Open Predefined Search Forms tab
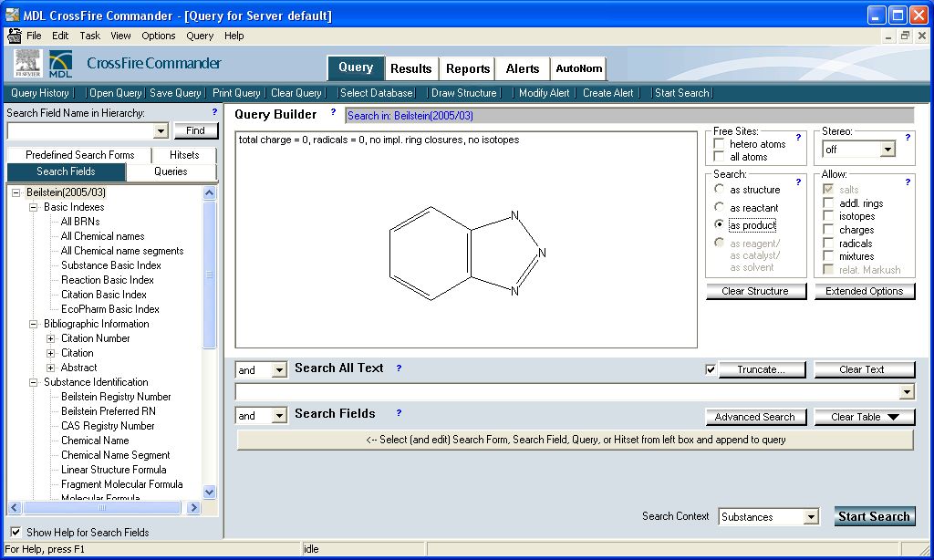This screenshot has width=934, height=560. pos(80,155)
